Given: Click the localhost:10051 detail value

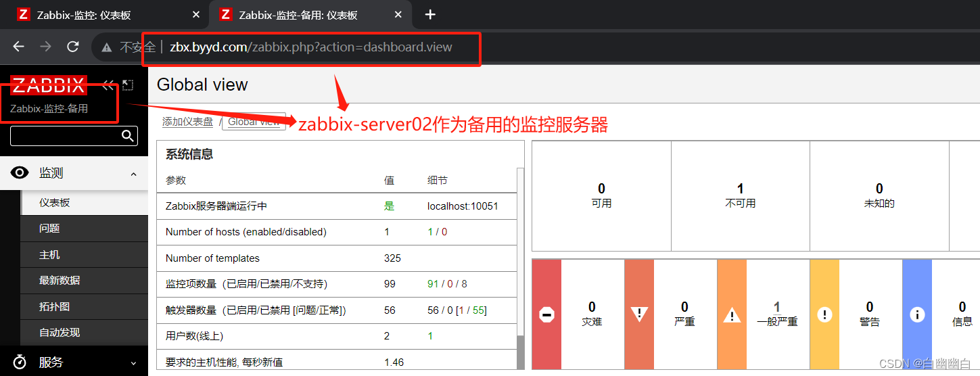Looking at the screenshot, I should [463, 206].
